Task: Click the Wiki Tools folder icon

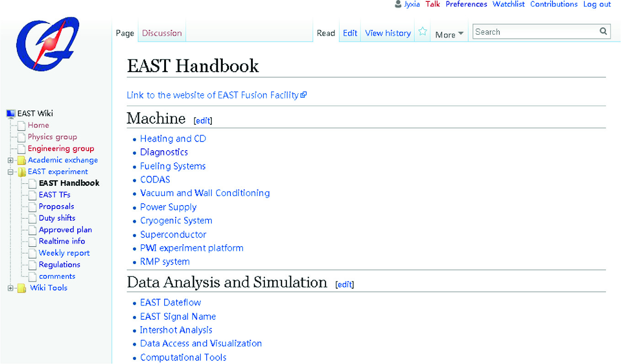Action: [x=22, y=288]
